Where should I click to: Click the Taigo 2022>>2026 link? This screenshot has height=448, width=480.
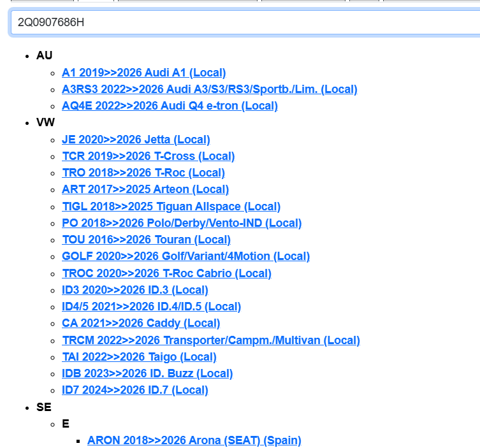pos(139,357)
